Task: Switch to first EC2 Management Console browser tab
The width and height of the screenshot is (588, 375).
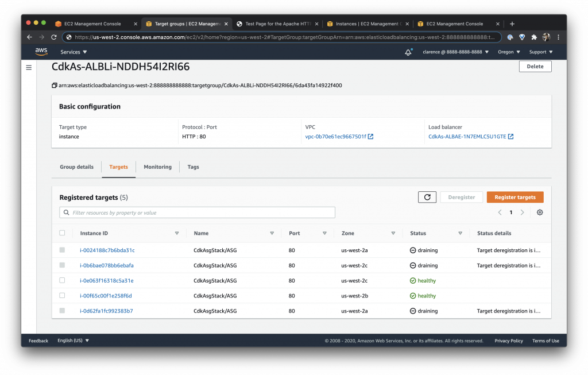Action: (92, 24)
